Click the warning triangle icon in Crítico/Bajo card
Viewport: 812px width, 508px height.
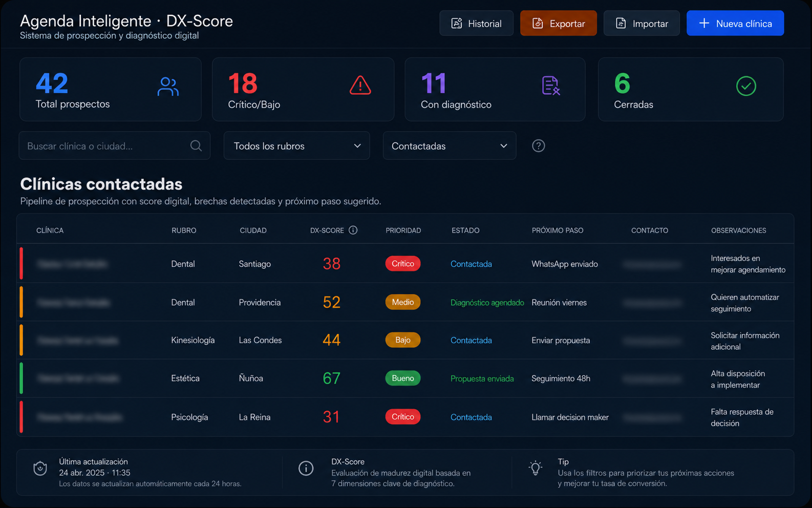tap(360, 86)
